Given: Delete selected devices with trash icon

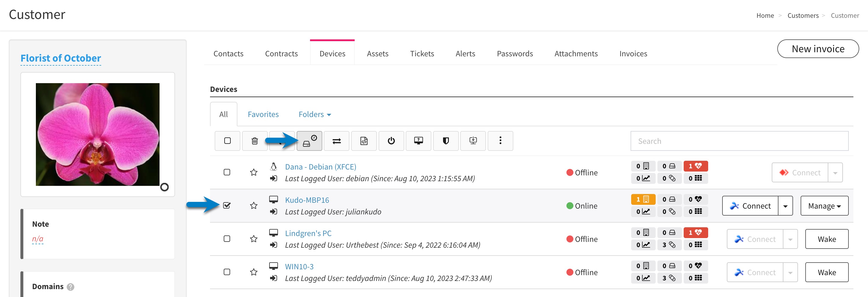Looking at the screenshot, I should (x=255, y=141).
